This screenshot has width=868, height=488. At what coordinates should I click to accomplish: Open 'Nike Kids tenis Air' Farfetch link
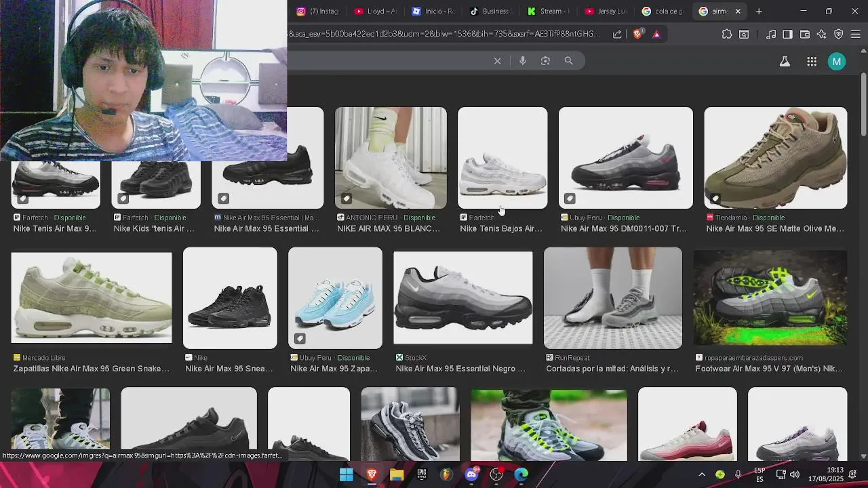[154, 229]
